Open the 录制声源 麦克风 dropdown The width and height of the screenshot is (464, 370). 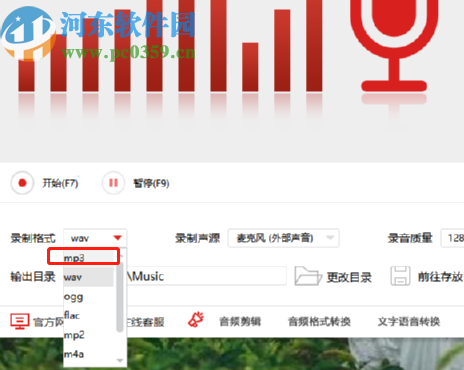coord(284,238)
